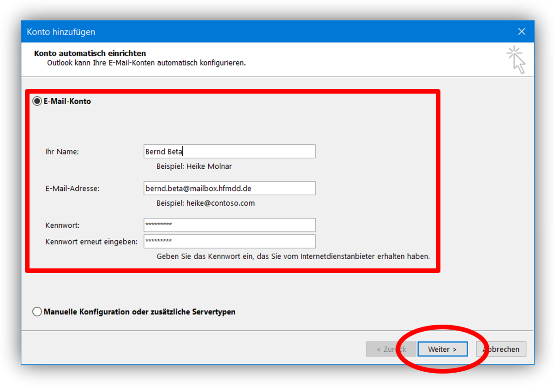Screen dimensions: 554x392
Task: Click the 'Beispiel: Heike Molnar' hint text
Action: coord(194,166)
